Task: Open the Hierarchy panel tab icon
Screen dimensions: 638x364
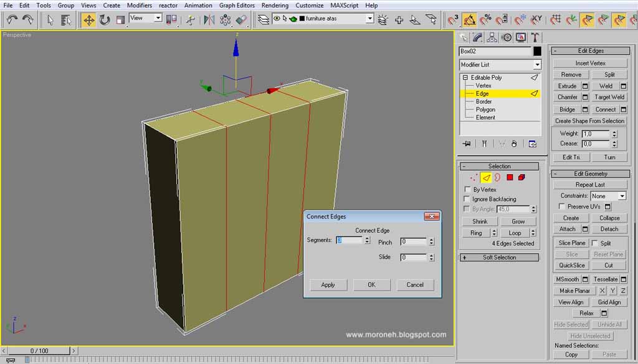Action: coord(492,38)
